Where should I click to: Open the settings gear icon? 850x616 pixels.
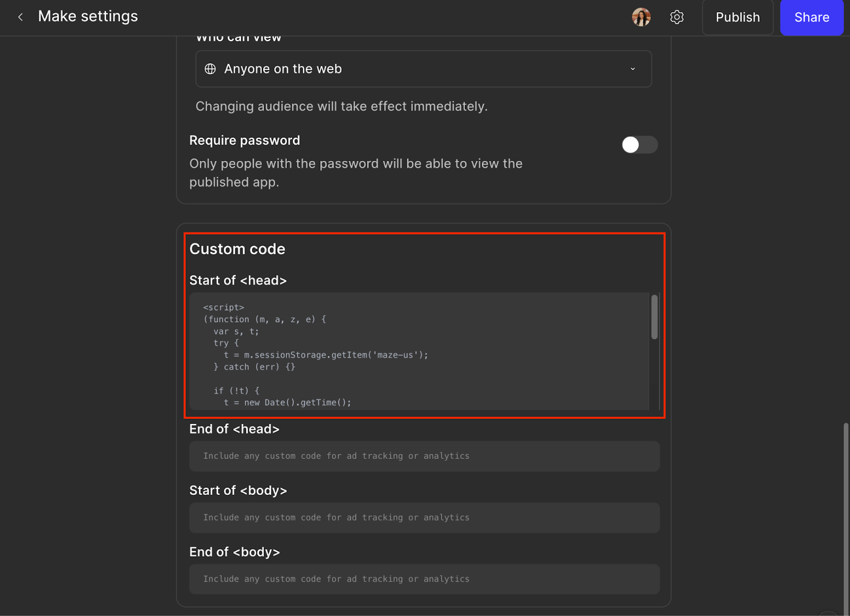pyautogui.click(x=677, y=17)
